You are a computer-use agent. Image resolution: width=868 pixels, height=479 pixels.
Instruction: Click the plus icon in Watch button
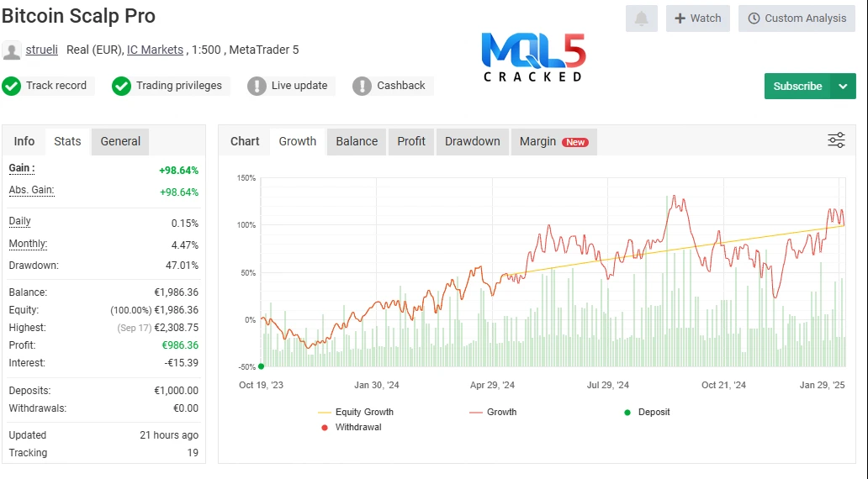click(x=680, y=18)
